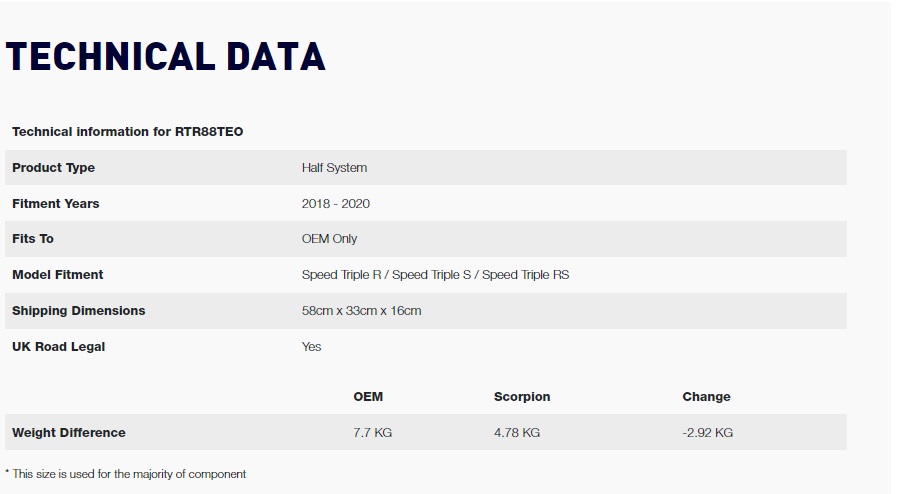Click the Fitment Years label
909x494 pixels.
coord(56,204)
